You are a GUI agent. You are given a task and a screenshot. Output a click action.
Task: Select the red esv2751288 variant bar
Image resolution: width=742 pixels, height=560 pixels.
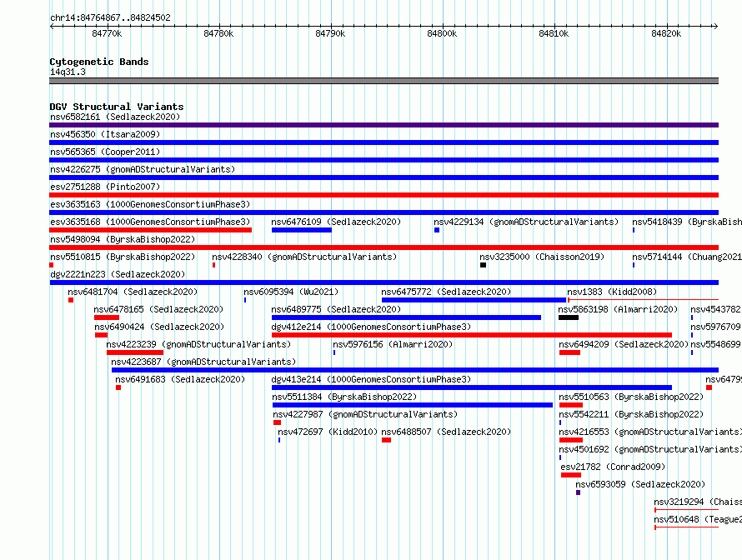384,195
